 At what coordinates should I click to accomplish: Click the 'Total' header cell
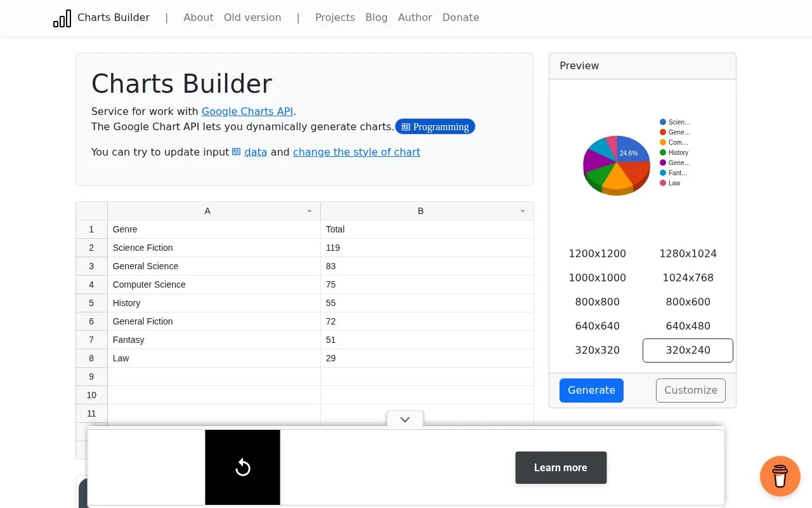click(427, 229)
